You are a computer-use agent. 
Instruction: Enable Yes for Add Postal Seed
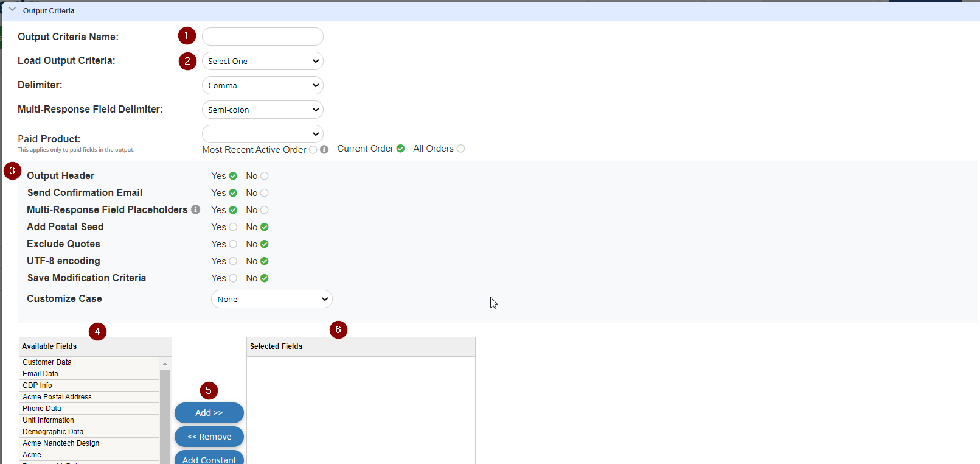pyautogui.click(x=233, y=227)
